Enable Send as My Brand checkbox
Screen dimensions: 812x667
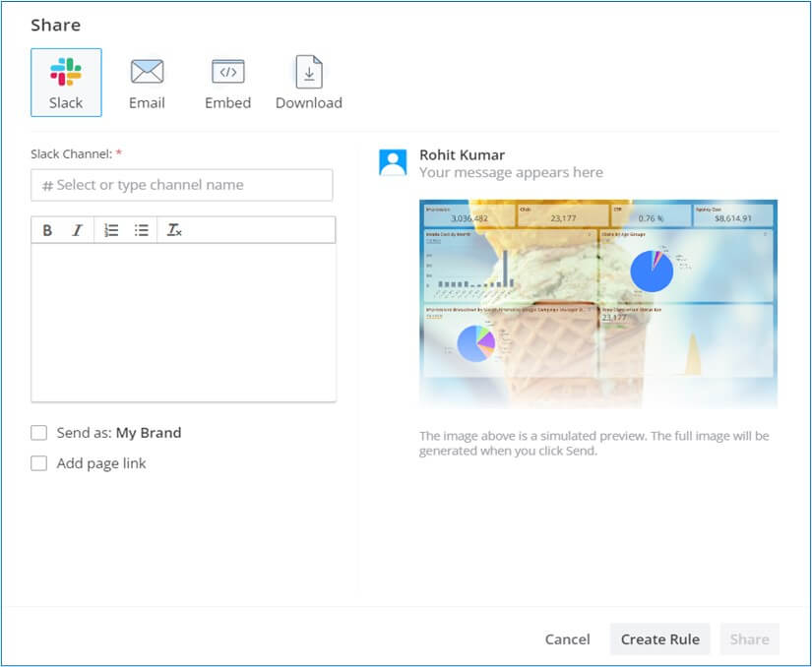(x=38, y=433)
